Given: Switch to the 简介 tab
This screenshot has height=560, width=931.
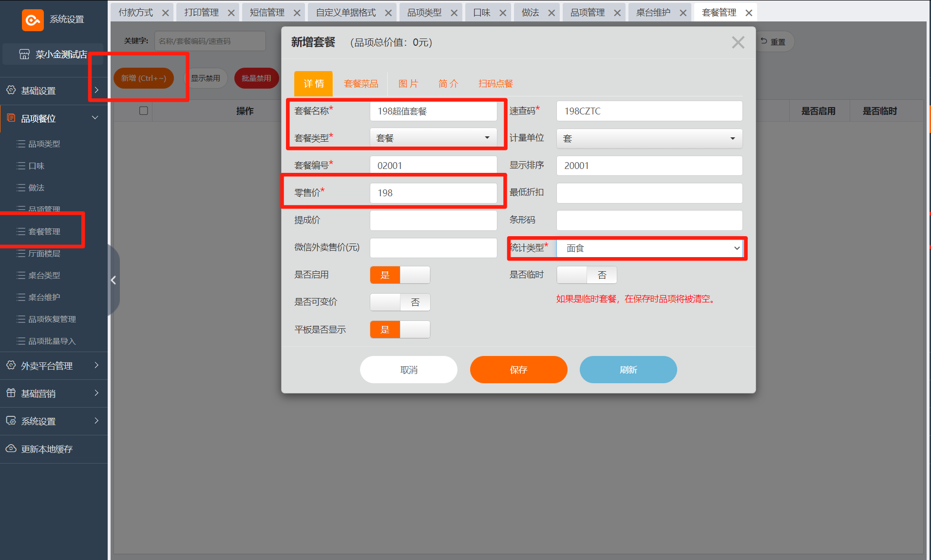Looking at the screenshot, I should tap(448, 84).
